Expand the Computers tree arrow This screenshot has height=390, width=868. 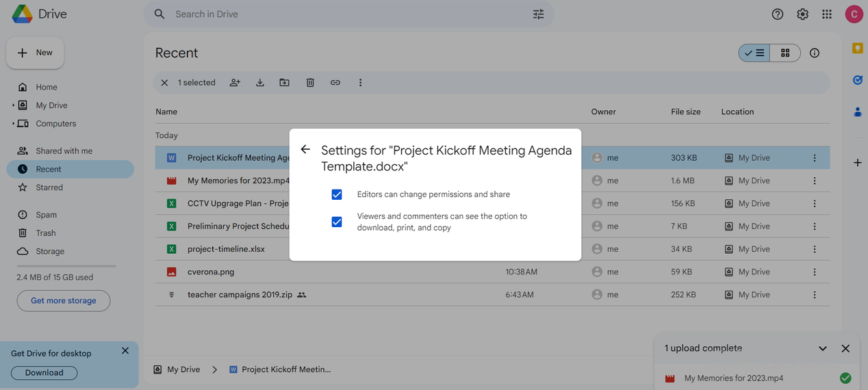pyautogui.click(x=13, y=124)
